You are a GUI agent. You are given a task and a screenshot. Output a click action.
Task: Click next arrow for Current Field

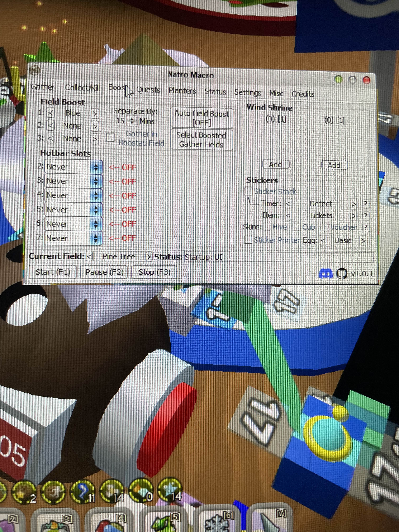point(149,257)
